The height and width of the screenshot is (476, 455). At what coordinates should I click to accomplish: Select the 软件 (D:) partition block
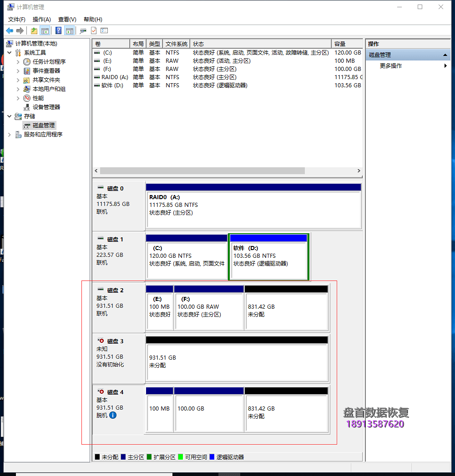point(269,257)
